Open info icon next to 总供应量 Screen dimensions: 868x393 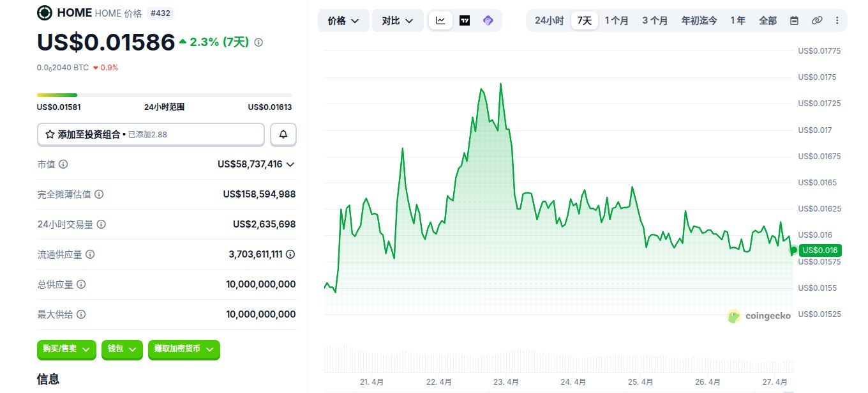[x=81, y=284]
